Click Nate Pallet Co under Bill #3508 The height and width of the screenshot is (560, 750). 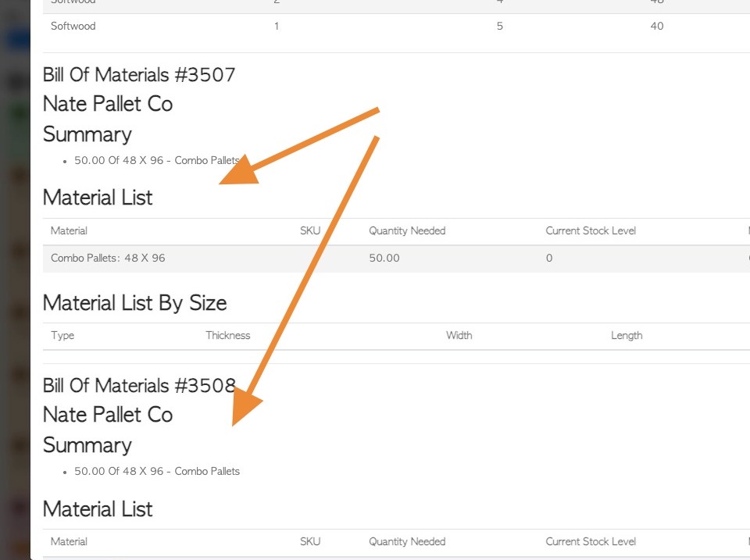tap(108, 415)
